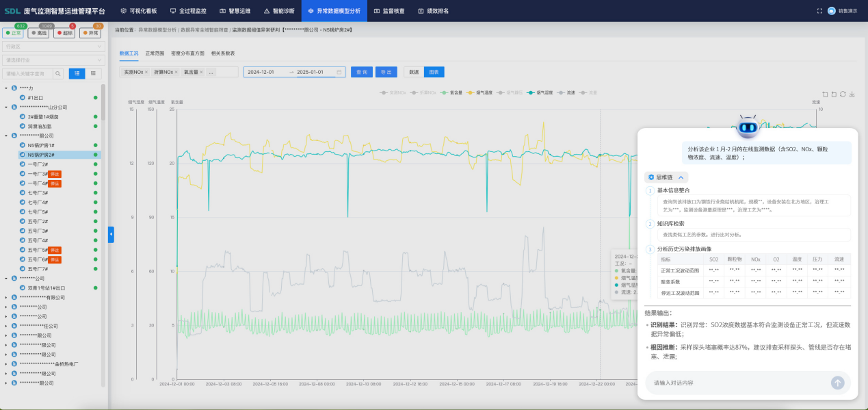Image resolution: width=868 pixels, height=410 pixels.
Task: Select N5锅炉房1# in the tree
Action: [41, 145]
